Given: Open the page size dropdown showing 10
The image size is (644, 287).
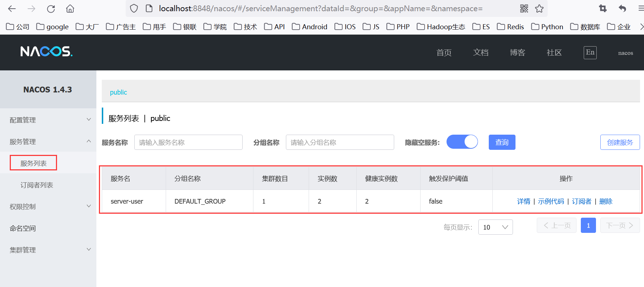Looking at the screenshot, I should point(495,227).
